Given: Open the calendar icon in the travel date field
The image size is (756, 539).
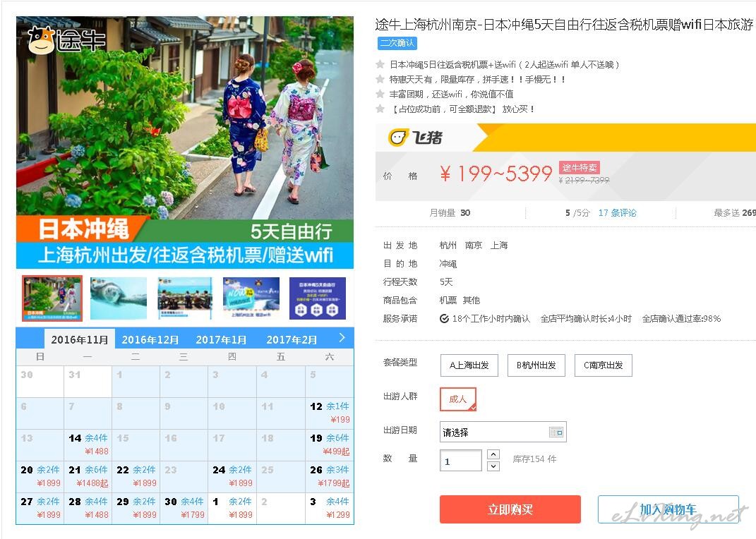Looking at the screenshot, I should [556, 432].
